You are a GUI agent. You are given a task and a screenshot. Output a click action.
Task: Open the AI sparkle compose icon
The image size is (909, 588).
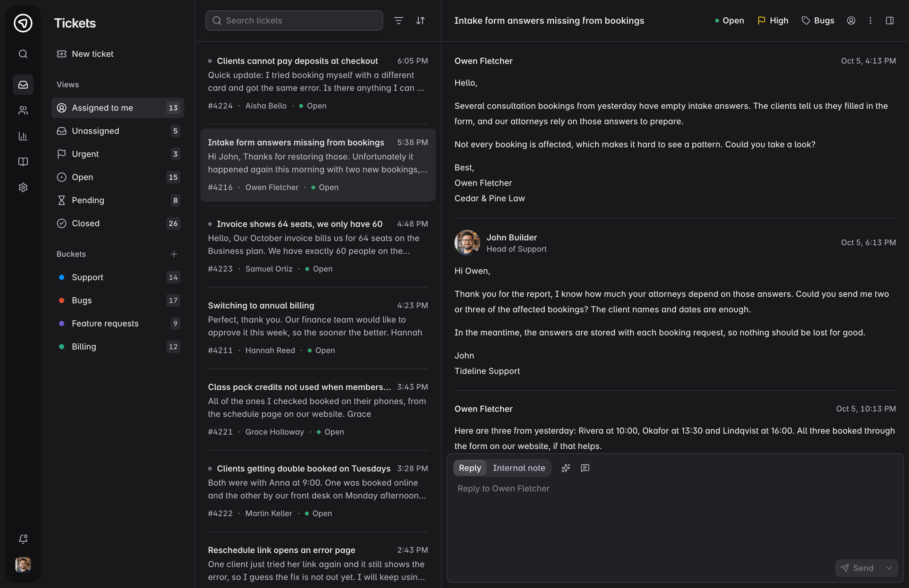pos(566,468)
